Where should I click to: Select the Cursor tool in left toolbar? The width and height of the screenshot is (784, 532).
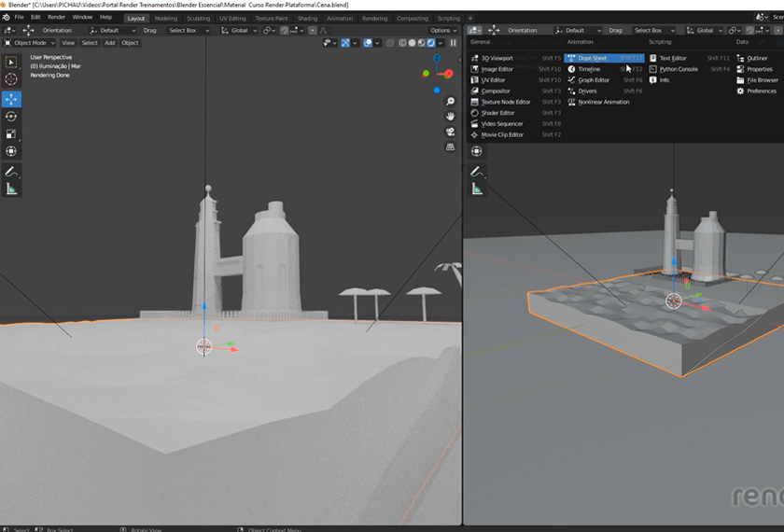tap(11, 80)
